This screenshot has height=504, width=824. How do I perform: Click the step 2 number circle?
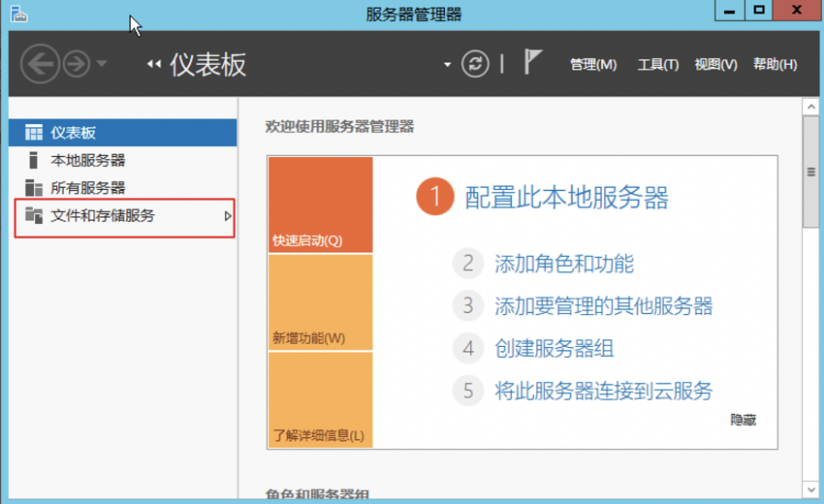click(x=467, y=264)
